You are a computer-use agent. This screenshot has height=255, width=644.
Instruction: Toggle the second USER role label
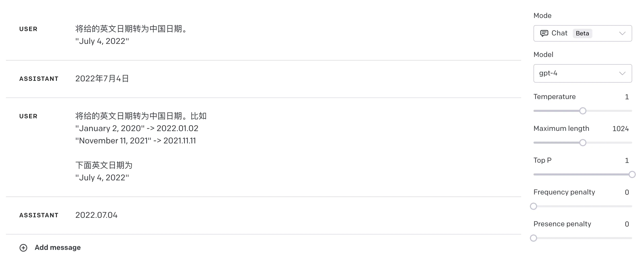click(x=28, y=116)
